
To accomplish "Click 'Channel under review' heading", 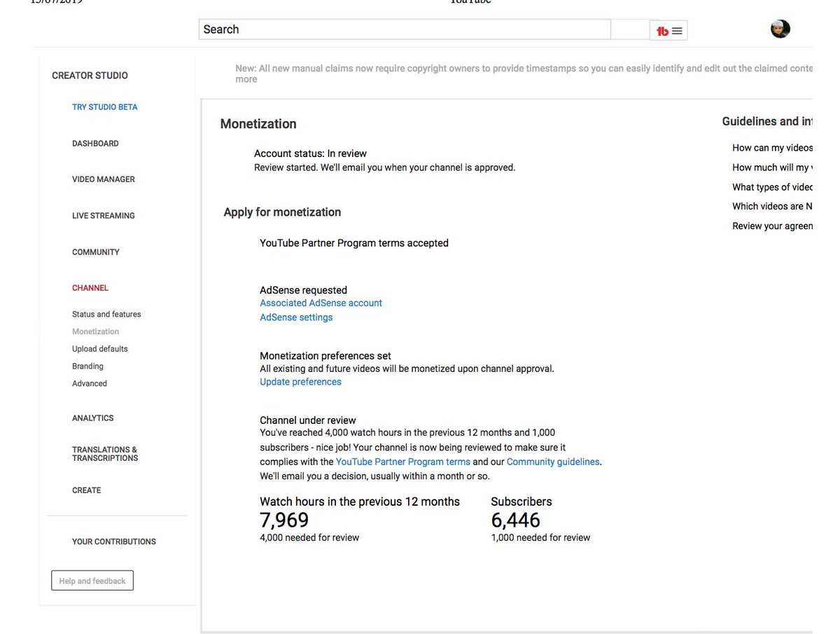I will (x=308, y=420).
